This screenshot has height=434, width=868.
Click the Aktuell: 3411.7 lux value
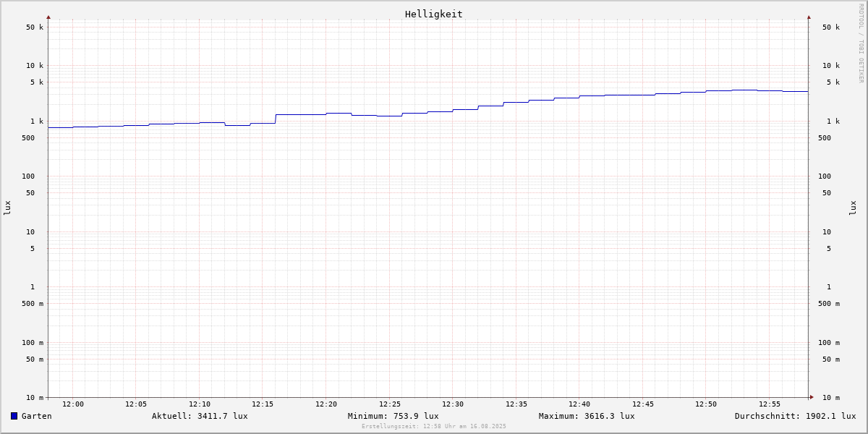coord(200,416)
